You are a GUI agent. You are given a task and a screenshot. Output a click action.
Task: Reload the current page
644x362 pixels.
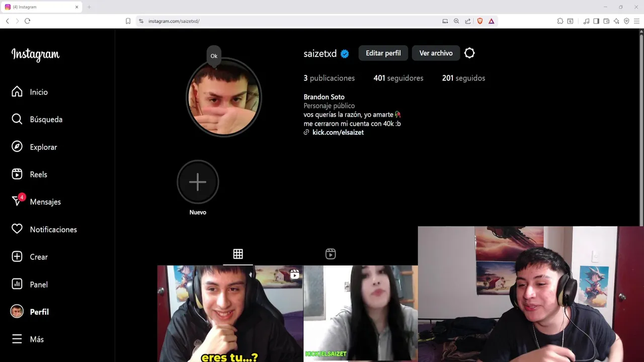point(27,21)
